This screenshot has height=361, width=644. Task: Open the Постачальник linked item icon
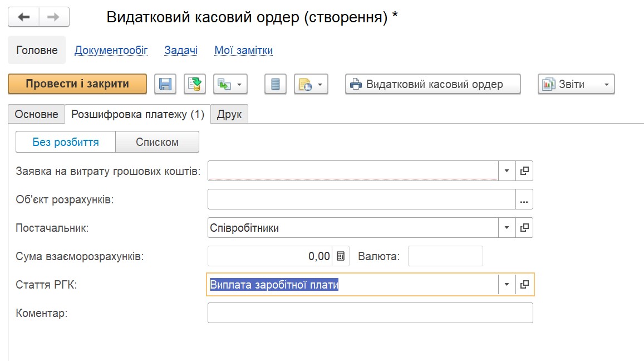[x=524, y=228]
